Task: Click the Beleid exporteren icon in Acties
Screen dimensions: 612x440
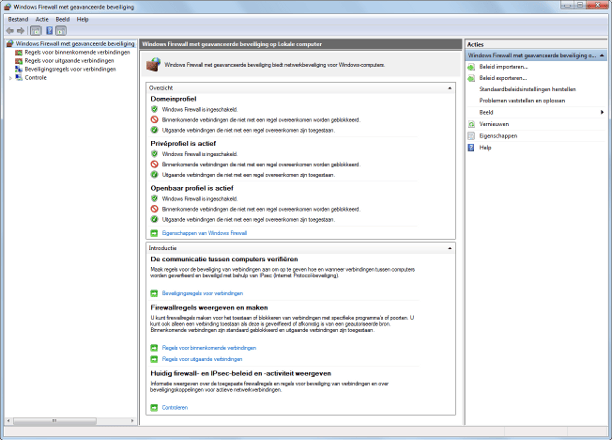Action: (x=471, y=78)
